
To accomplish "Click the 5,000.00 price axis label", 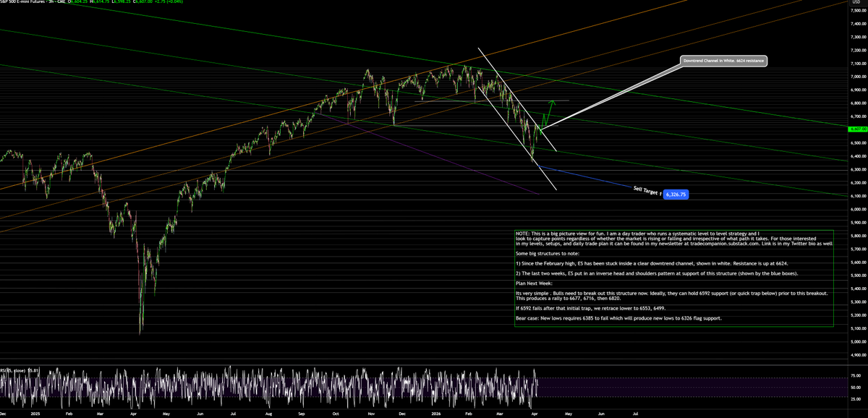I will click(858, 341).
